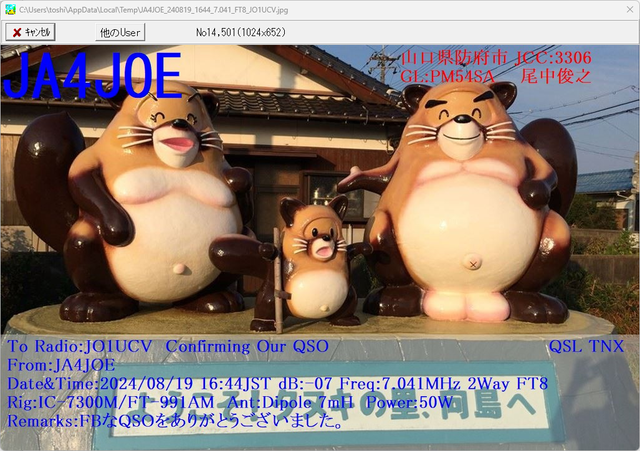Click the 山口県防府市 JCC:3306 text
640x451 pixels.
(496, 58)
